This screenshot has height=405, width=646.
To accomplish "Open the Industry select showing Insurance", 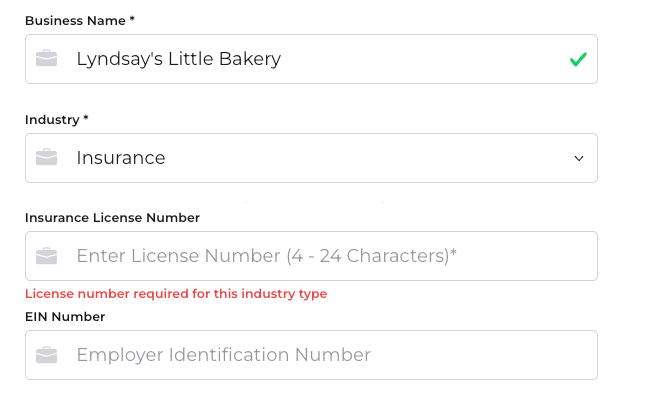I will 311,158.
